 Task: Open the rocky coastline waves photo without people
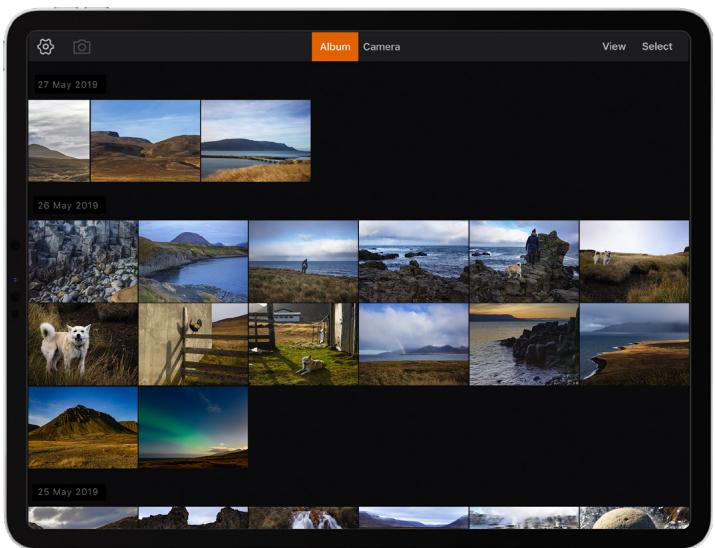pyautogui.click(x=414, y=261)
